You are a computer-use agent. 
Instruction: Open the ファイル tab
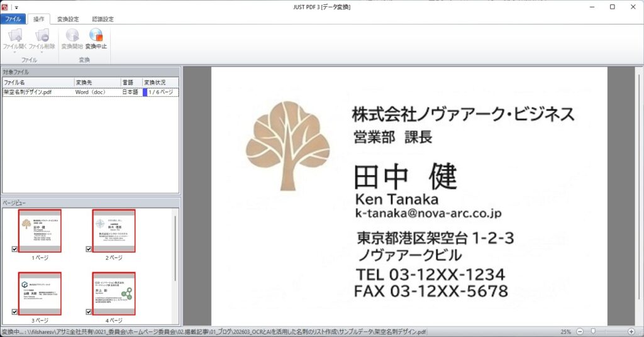[x=13, y=19]
